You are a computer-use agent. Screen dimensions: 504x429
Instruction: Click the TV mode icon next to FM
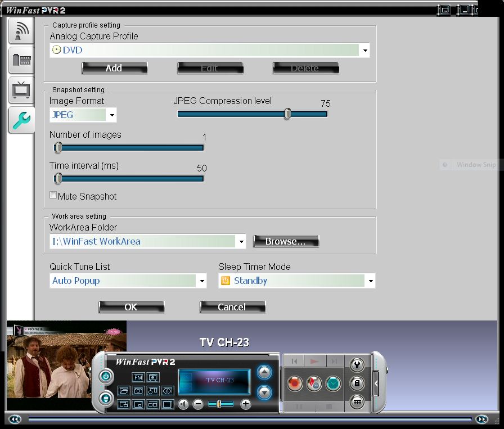(x=153, y=378)
